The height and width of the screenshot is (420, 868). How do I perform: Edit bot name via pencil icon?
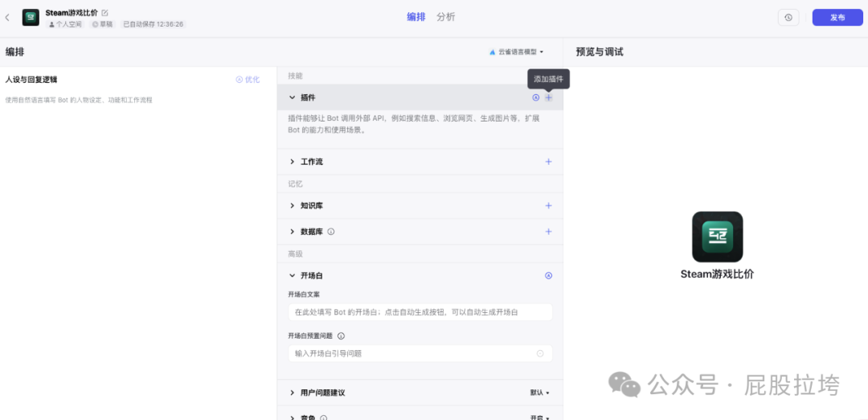[x=105, y=12]
